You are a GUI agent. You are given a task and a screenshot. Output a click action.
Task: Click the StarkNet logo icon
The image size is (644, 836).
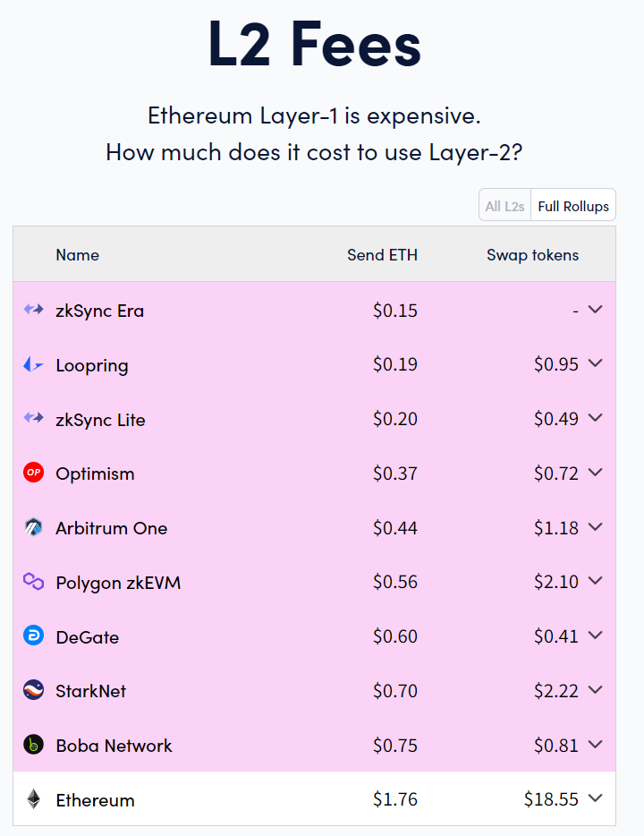[33, 690]
